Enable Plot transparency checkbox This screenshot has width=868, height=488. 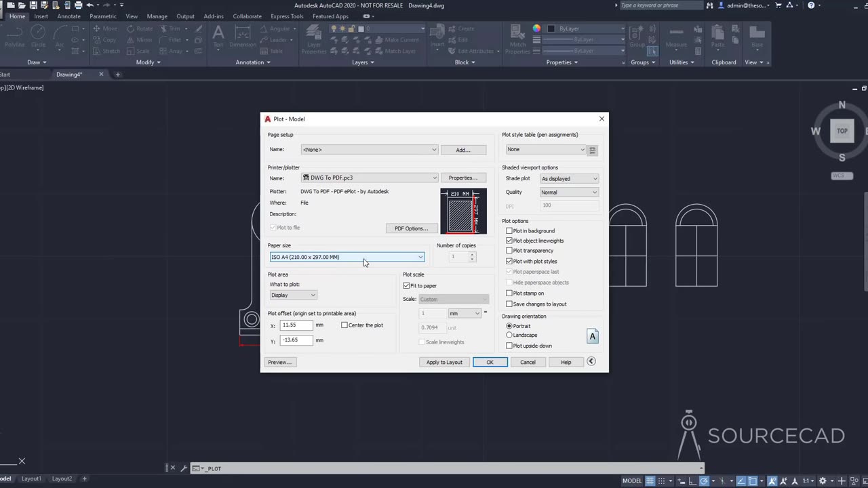point(509,251)
